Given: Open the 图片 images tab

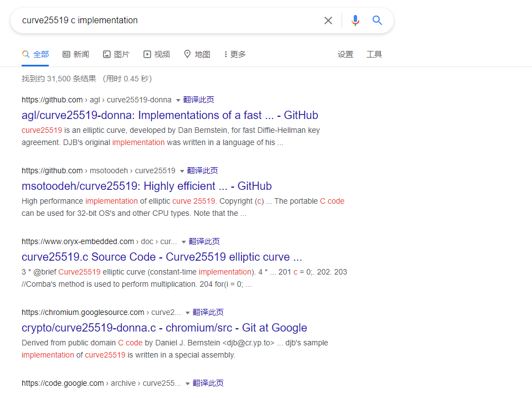Looking at the screenshot, I should tap(116, 54).
